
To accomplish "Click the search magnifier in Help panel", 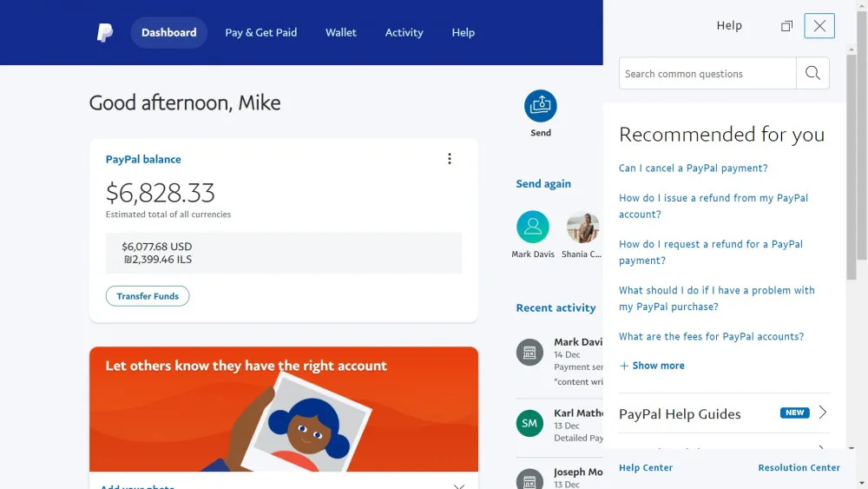I will (x=812, y=73).
